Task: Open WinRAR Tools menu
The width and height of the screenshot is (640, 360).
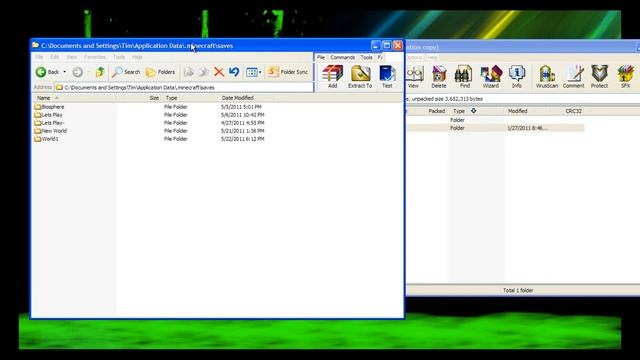Action: (366, 58)
